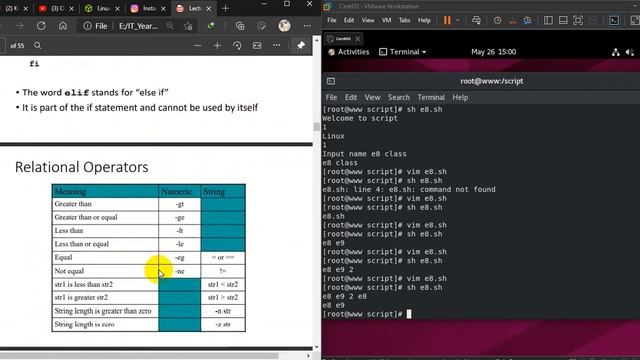Open a new browser tab
This screenshot has height=360, width=640.
coord(225,8)
